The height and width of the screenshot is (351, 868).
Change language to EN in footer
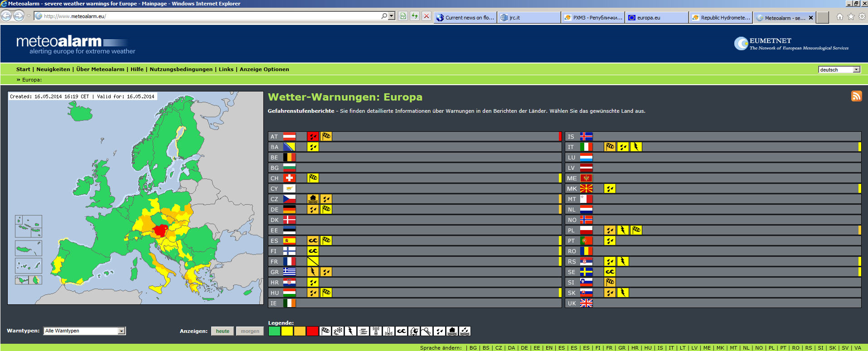pos(549,348)
